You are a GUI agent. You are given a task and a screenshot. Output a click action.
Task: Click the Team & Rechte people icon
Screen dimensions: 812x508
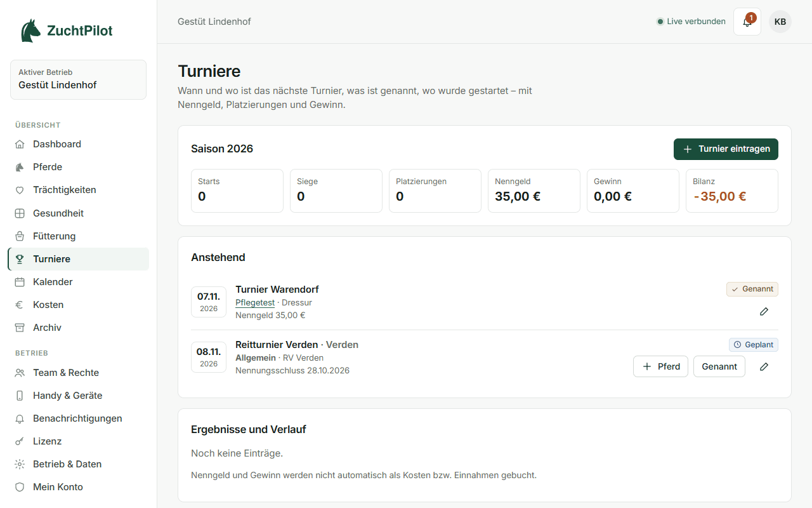pyautogui.click(x=20, y=373)
